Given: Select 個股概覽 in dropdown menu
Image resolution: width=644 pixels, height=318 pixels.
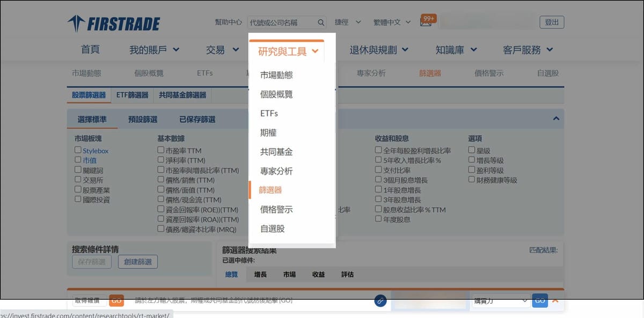Looking at the screenshot, I should pyautogui.click(x=276, y=94).
